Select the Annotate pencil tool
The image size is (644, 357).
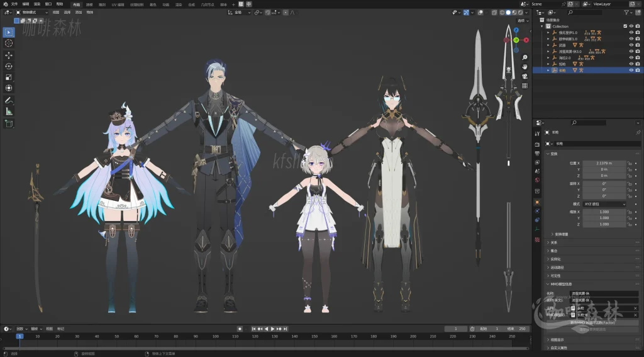pyautogui.click(x=9, y=100)
